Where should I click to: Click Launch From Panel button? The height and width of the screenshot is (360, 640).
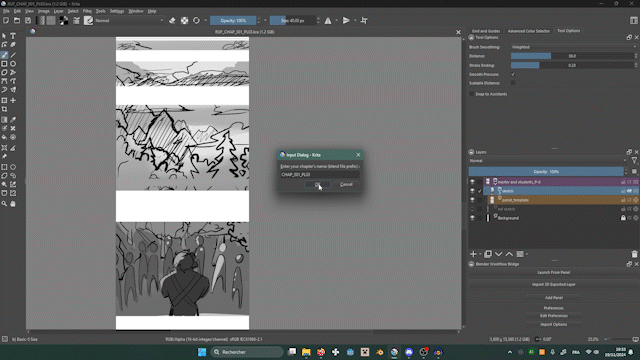point(553,272)
